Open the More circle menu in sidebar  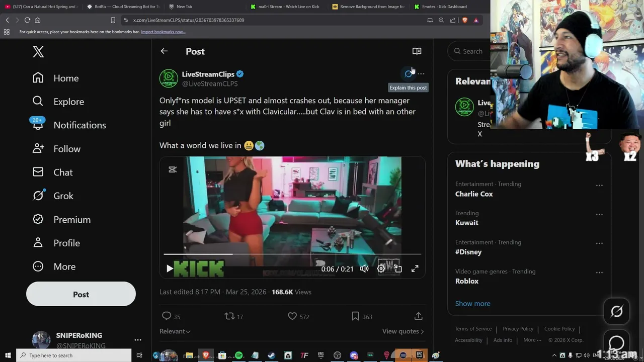tap(38, 266)
